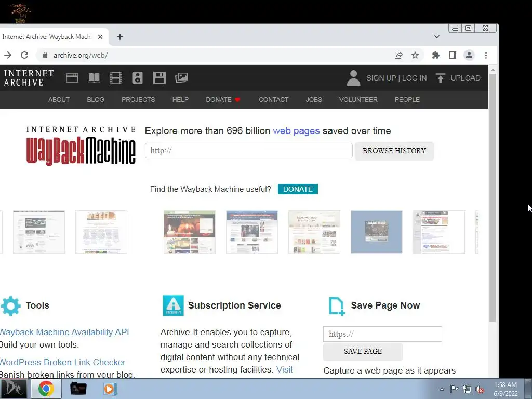532x399 pixels.
Task: Open the VOLUNTEER menu item
Action: [358, 99]
